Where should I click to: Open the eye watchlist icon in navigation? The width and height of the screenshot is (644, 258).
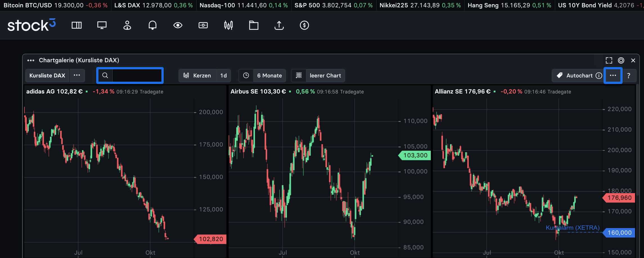[x=178, y=25]
